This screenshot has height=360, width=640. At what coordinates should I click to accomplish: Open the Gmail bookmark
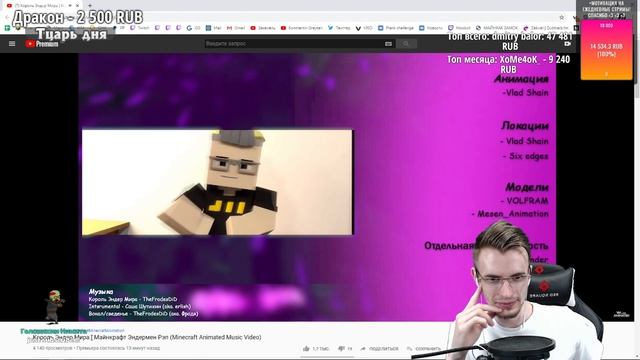pyautogui.click(x=236, y=28)
